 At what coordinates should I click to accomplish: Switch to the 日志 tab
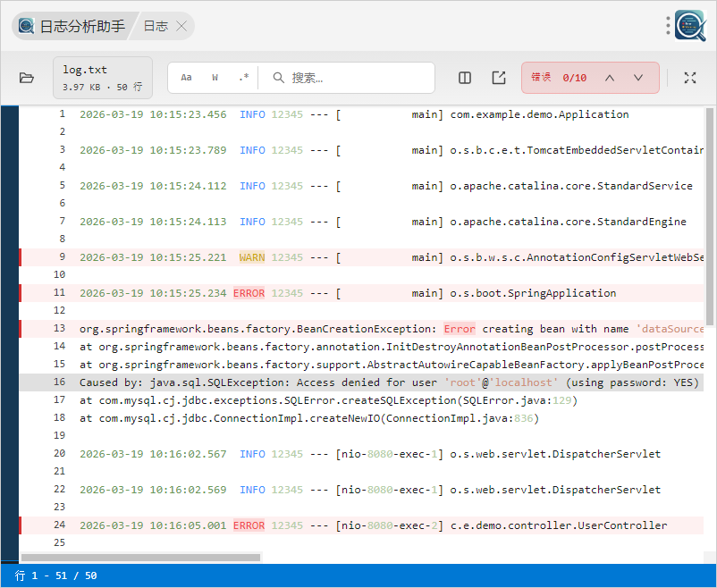pos(156,26)
